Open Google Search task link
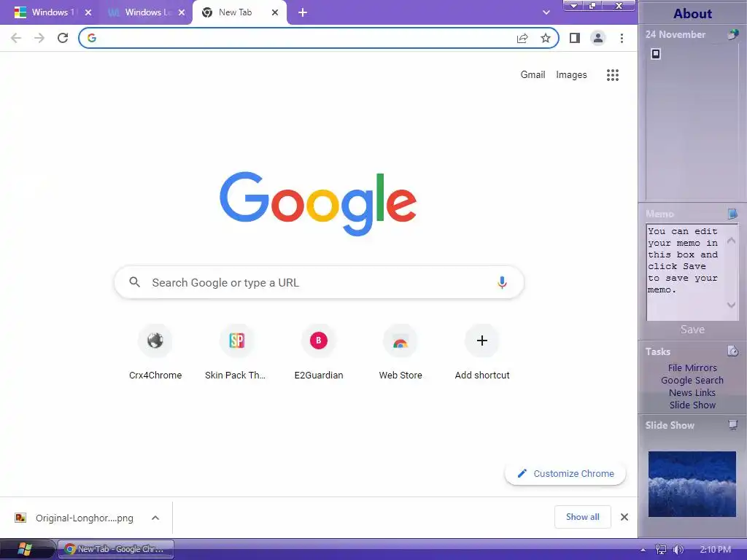The height and width of the screenshot is (560, 747). [x=692, y=380]
